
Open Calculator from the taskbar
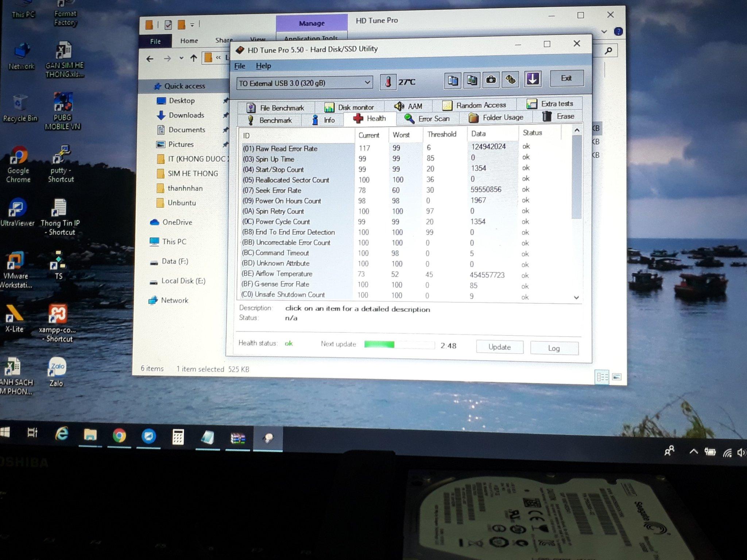(178, 436)
